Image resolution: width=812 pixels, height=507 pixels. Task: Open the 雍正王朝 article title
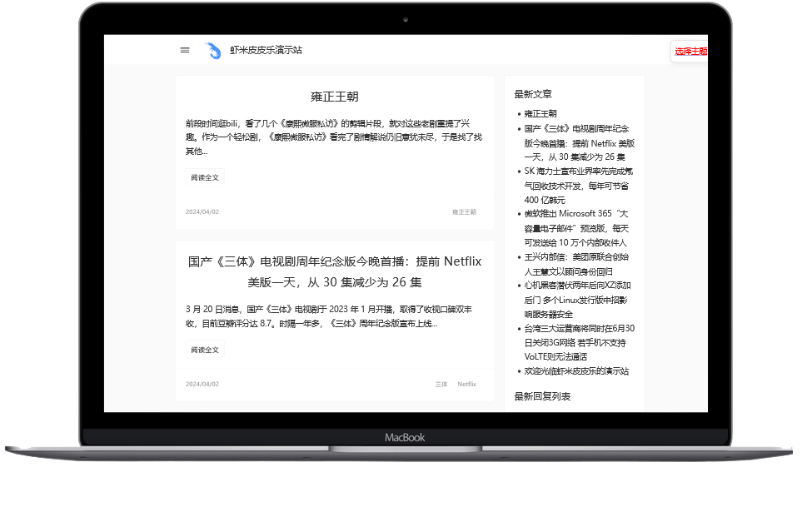pos(334,97)
